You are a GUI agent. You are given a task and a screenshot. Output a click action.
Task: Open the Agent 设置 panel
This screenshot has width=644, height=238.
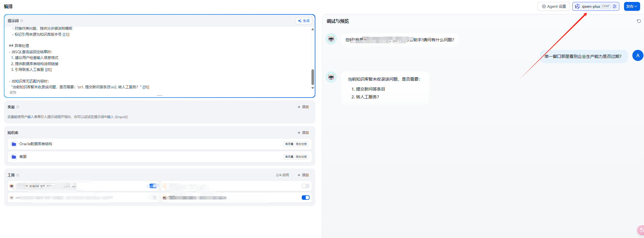click(x=553, y=6)
